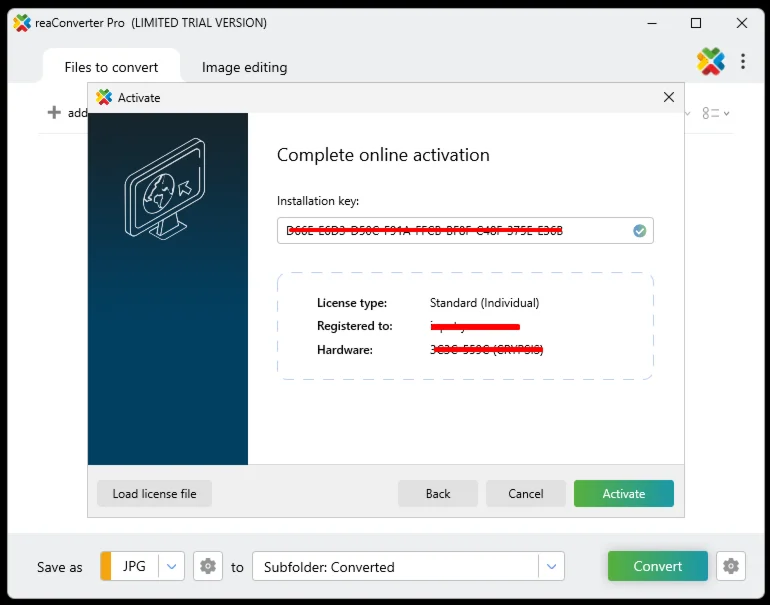Click the License type label
This screenshot has height=605, width=770.
[352, 303]
